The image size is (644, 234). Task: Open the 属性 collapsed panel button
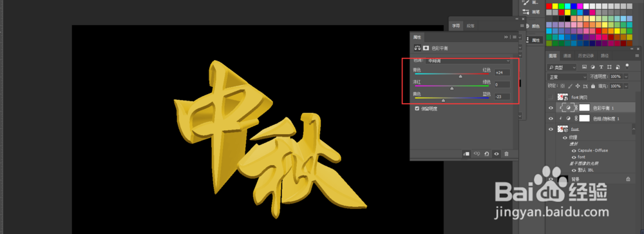[535, 40]
